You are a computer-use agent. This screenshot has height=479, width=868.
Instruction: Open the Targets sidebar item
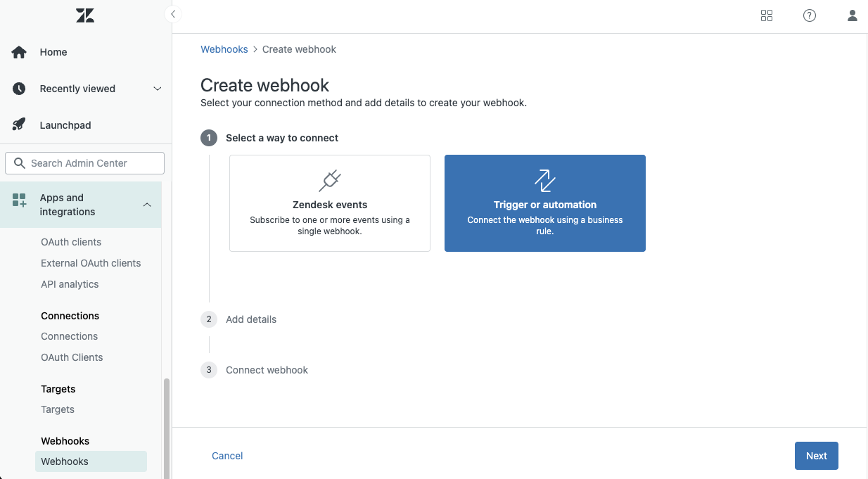pos(58,409)
